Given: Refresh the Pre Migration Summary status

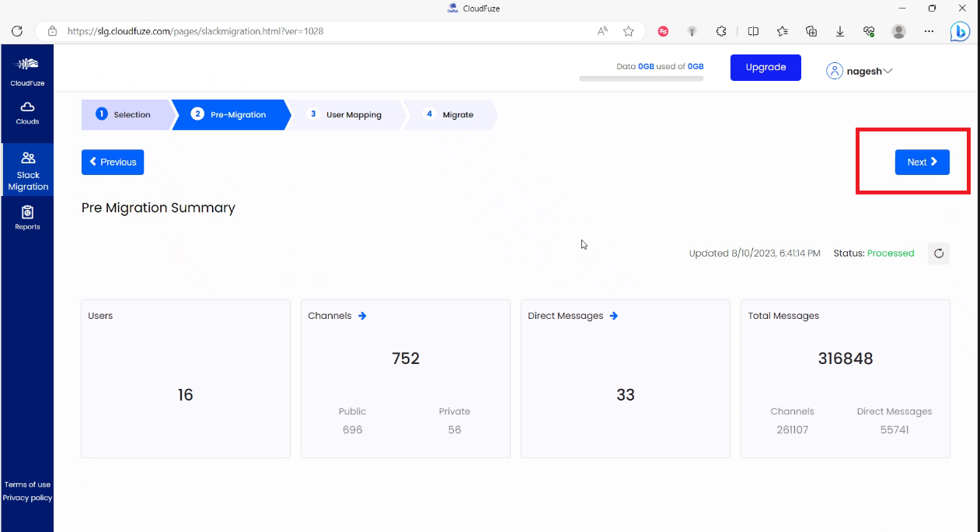Looking at the screenshot, I should pos(938,253).
